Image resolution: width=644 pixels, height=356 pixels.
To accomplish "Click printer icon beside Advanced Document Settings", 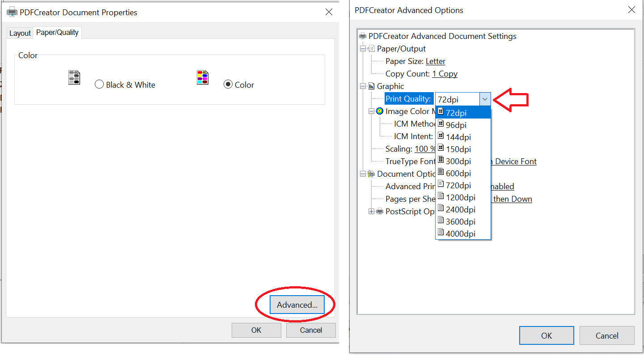I will 363,36.
